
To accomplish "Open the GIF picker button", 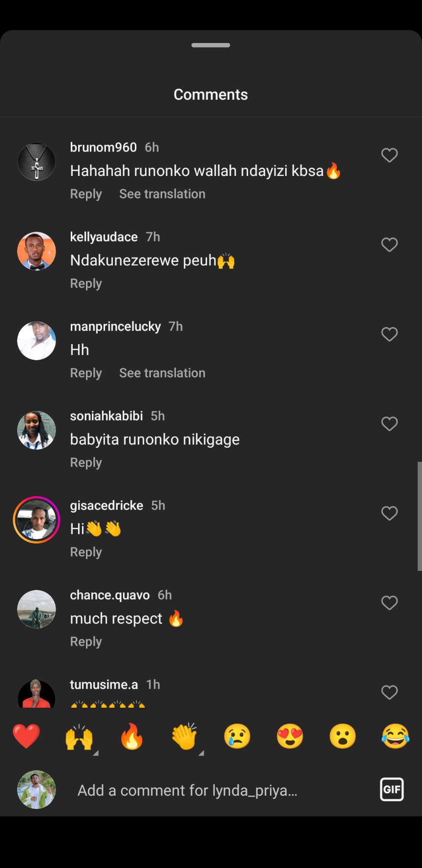I will [392, 789].
